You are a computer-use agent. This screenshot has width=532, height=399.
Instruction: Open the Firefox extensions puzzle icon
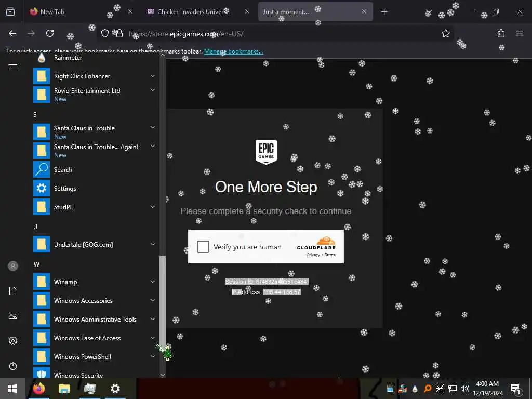(501, 33)
